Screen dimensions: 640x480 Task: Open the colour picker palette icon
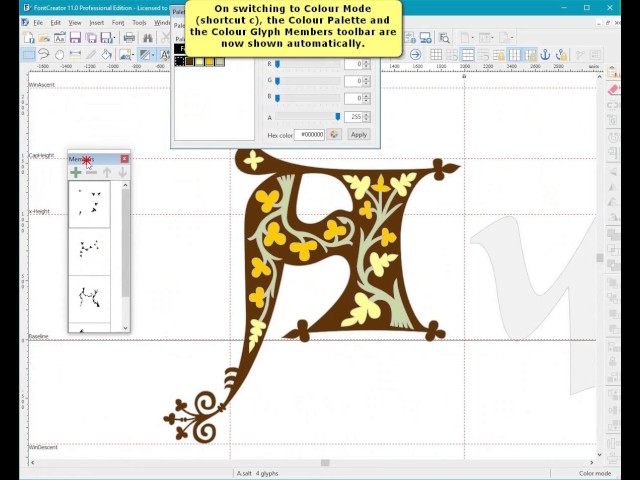(x=334, y=135)
